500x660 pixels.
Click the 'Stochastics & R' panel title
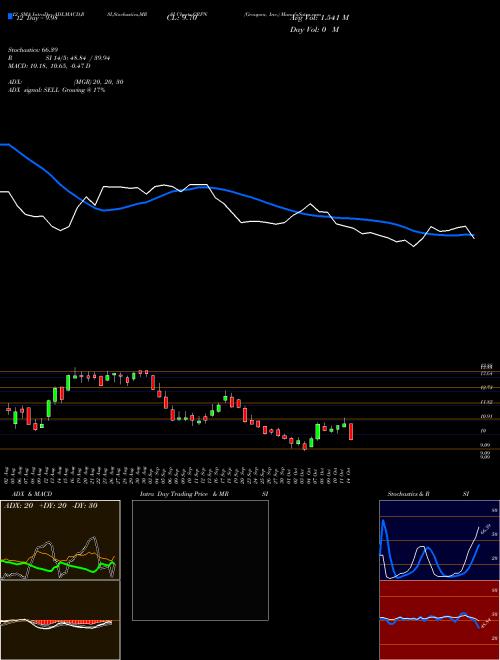click(409, 494)
